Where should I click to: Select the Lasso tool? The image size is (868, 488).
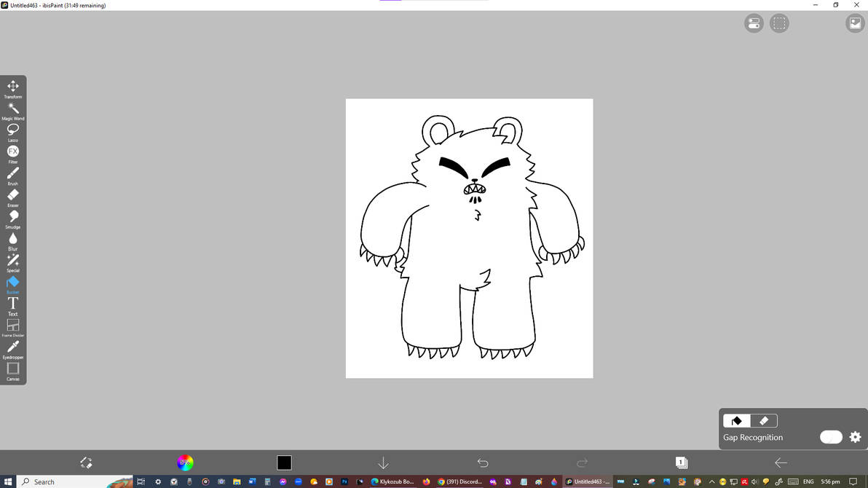point(13,130)
